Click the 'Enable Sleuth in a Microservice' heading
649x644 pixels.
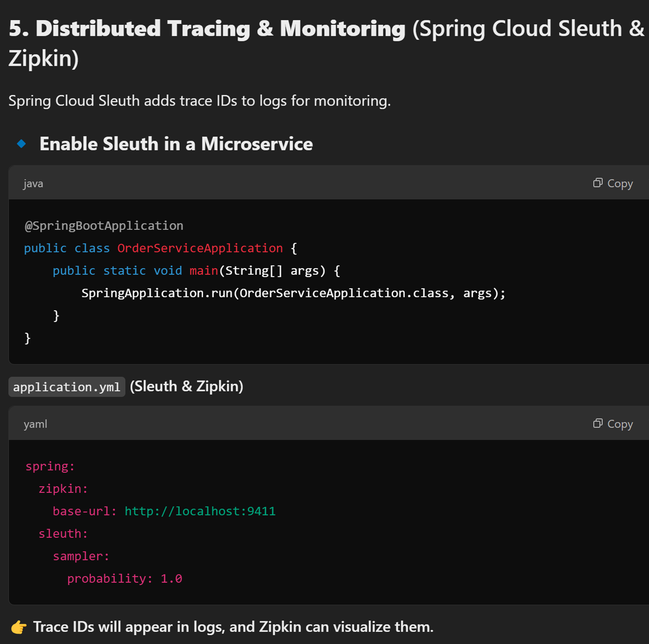[176, 144]
